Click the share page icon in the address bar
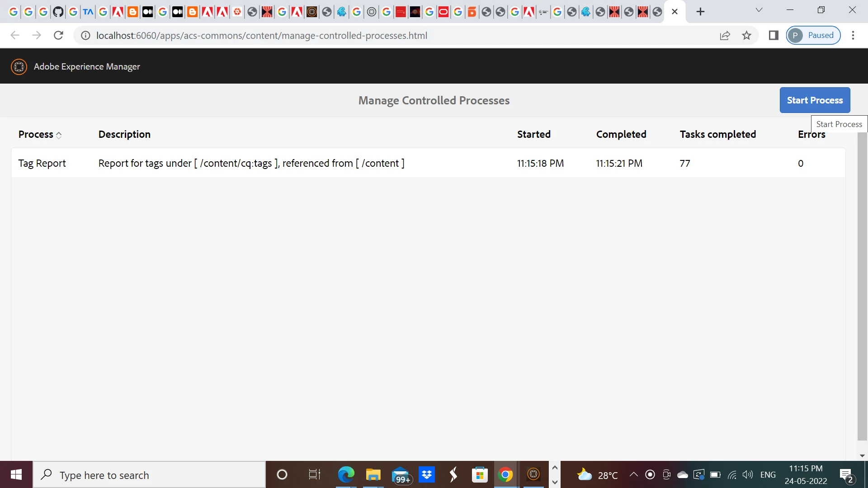This screenshot has height=488, width=868. pyautogui.click(x=725, y=35)
